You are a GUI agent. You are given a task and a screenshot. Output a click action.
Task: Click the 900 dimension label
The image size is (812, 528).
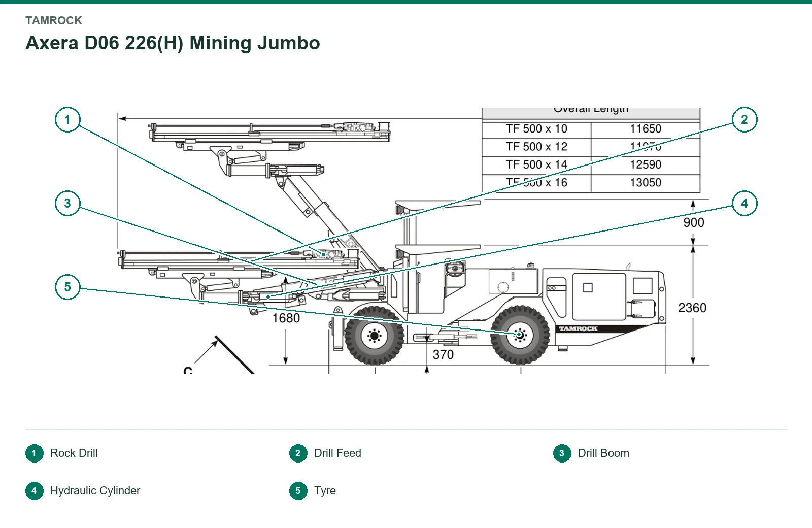[x=694, y=222]
